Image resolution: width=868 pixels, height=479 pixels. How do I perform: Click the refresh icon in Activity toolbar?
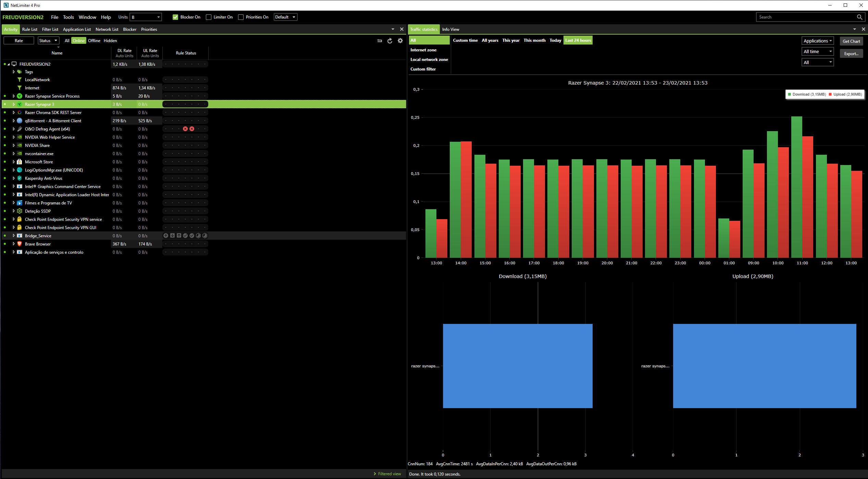click(x=389, y=41)
